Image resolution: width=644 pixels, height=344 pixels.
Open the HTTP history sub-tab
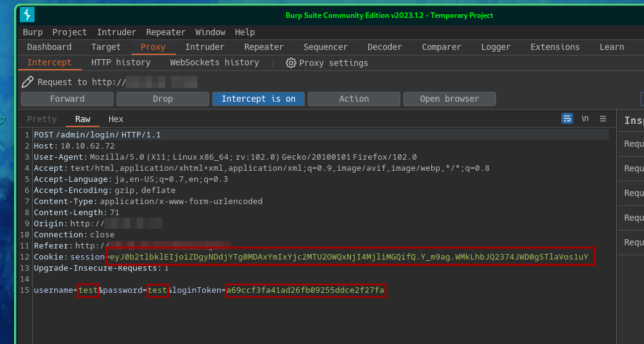[x=121, y=62]
